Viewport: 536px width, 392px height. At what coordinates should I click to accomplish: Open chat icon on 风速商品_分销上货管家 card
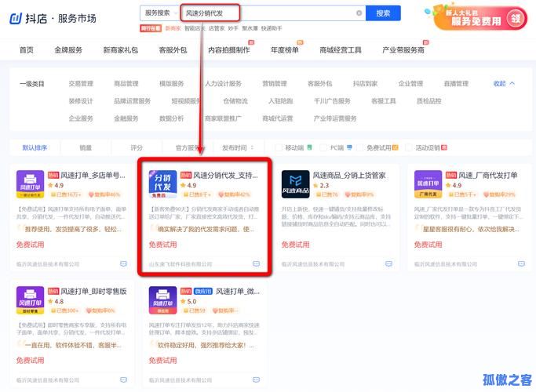click(x=388, y=263)
